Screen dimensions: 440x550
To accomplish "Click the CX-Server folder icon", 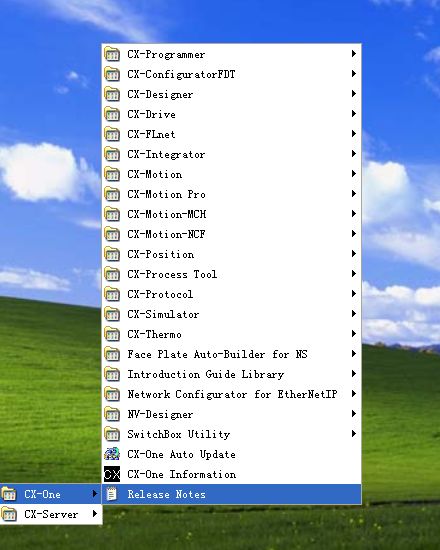I will [9, 514].
